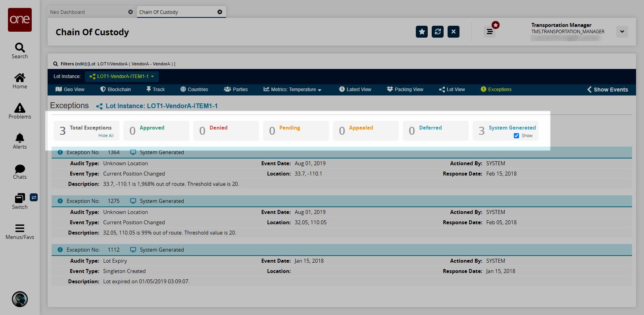Click the Hide All link
This screenshot has height=315, width=644.
pyautogui.click(x=106, y=136)
